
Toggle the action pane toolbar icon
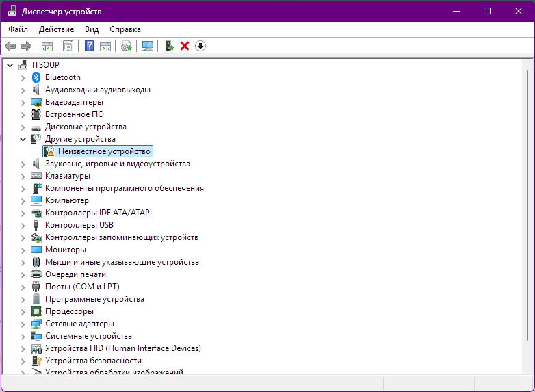pyautogui.click(x=105, y=46)
